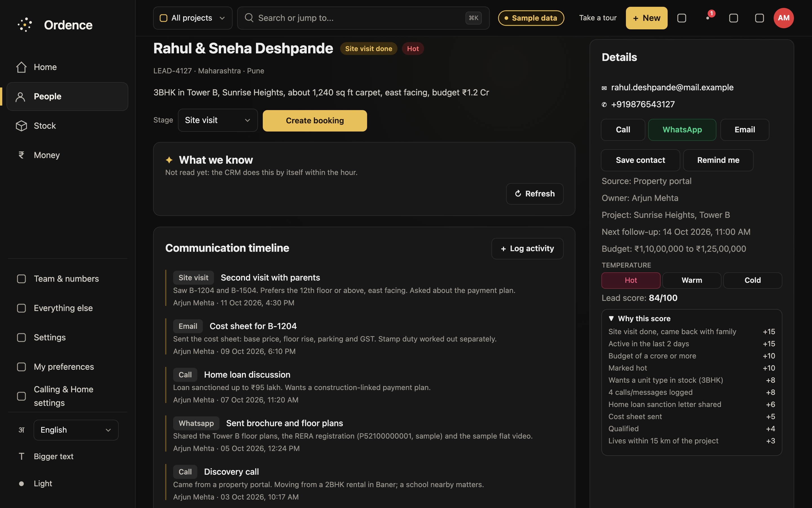Click Log activity button

[528, 249]
